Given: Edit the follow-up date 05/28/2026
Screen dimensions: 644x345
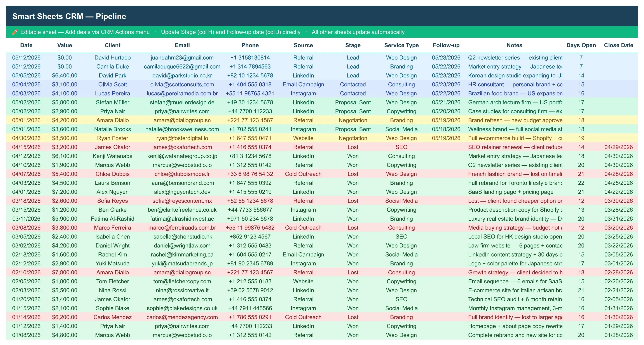Looking at the screenshot, I should coord(446,57).
